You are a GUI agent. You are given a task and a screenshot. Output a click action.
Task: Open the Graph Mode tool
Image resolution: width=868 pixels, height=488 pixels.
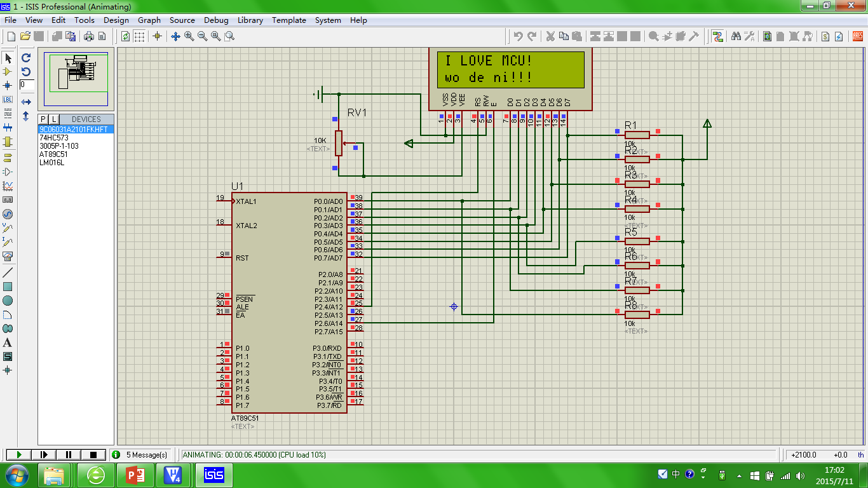coord(8,186)
